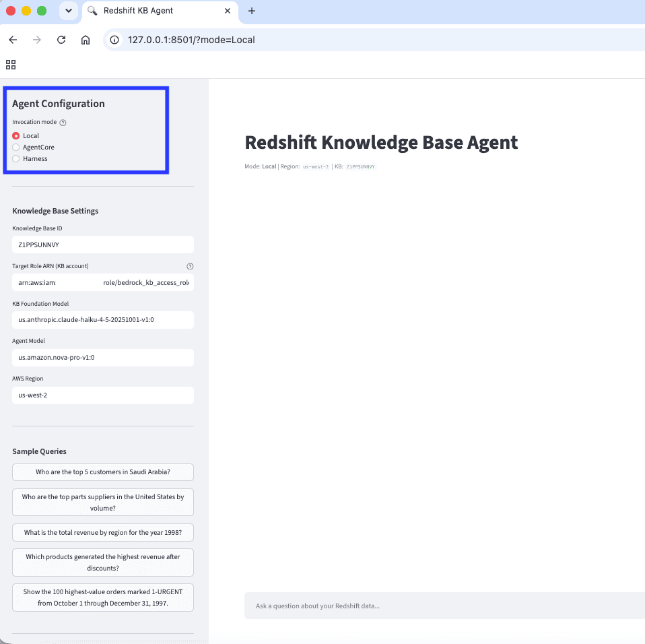Reload the page with the refresh icon
Screen dimensions: 645x644
click(x=61, y=40)
